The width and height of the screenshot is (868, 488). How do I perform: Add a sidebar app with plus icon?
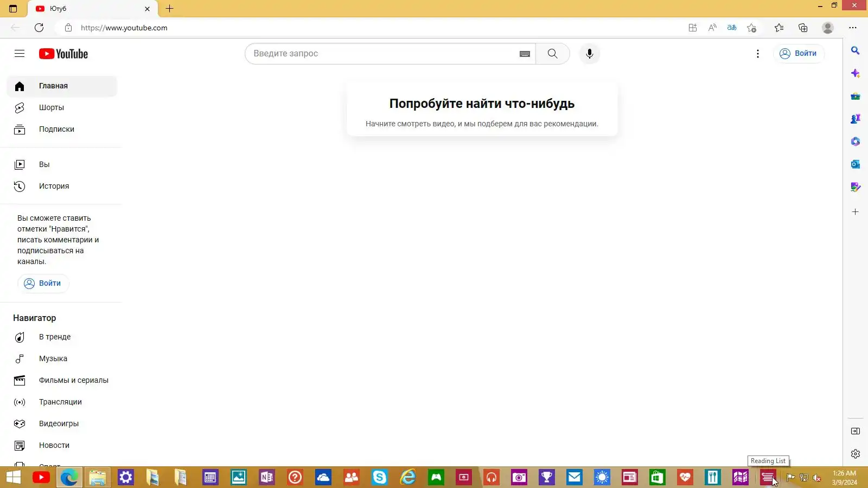tap(856, 212)
